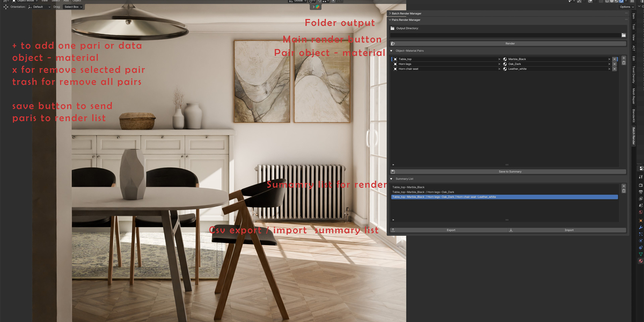
Task: Expand filter options under the summary list
Action: (393, 220)
